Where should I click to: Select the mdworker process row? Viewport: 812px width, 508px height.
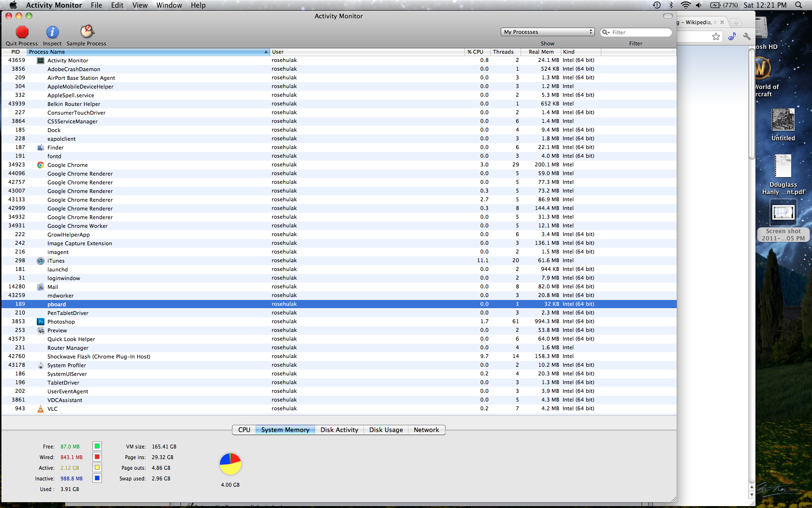coord(339,296)
